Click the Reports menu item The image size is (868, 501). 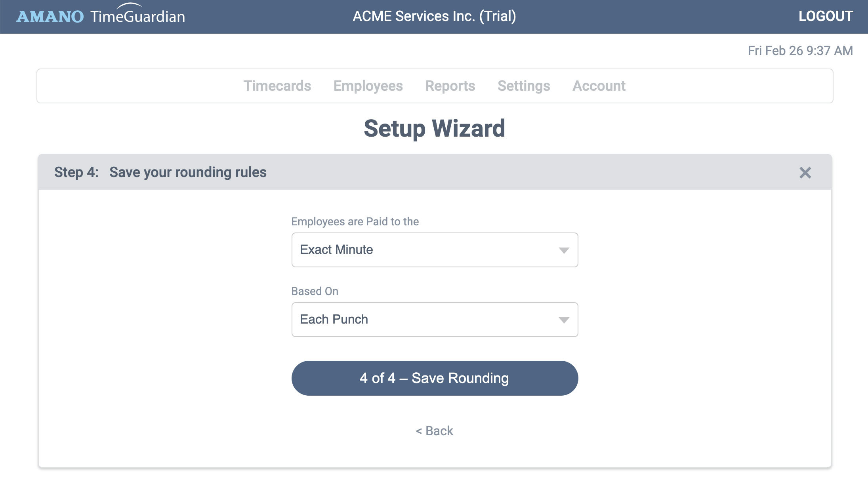450,86
